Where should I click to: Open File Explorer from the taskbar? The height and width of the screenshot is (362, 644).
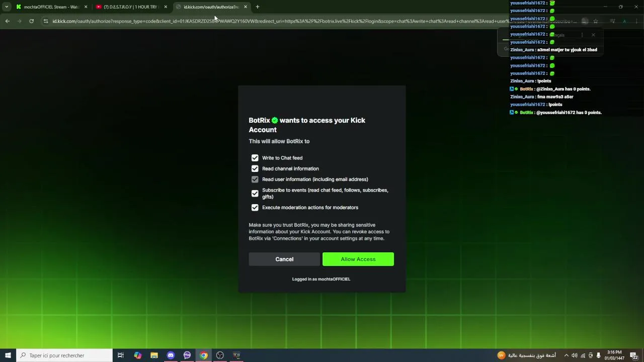(x=154, y=355)
